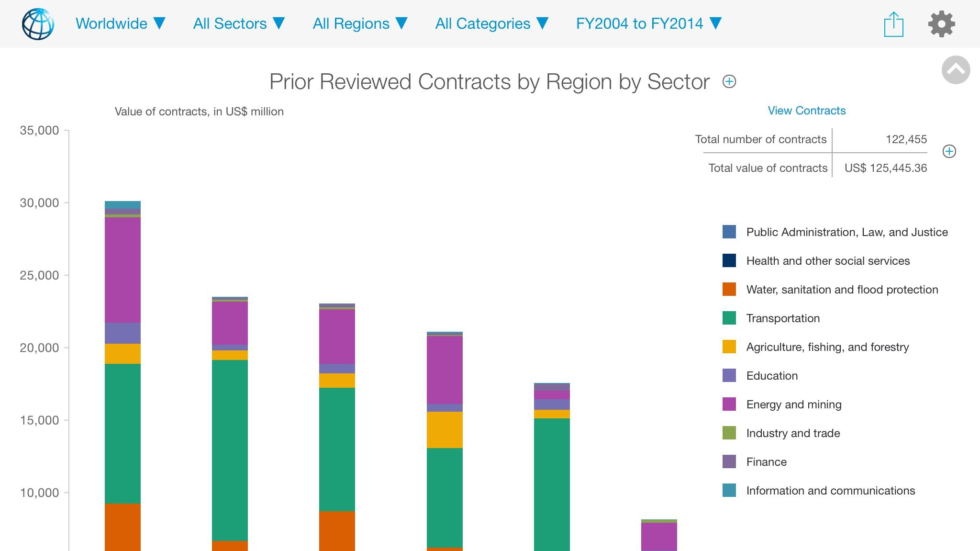Open the All Regions dropdown

pyautogui.click(x=360, y=23)
